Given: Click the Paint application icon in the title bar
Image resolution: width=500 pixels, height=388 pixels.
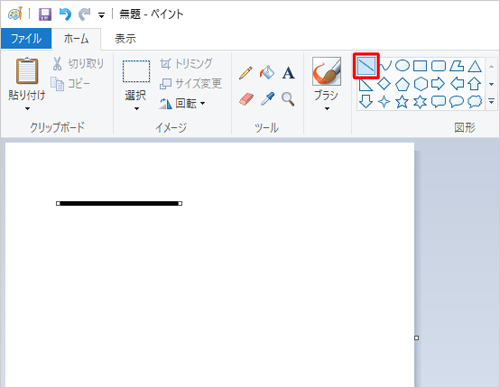Looking at the screenshot, I should [15, 14].
